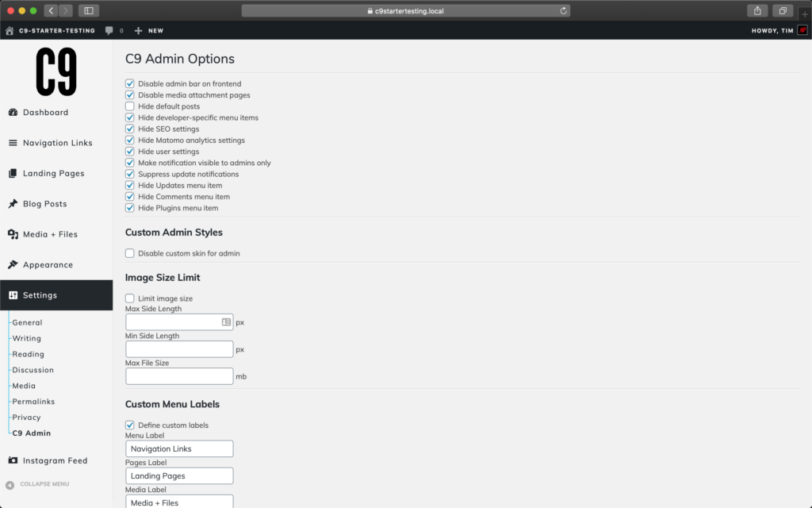This screenshot has height=508, width=812.
Task: Click the Media Label field with Media + Files
Action: tap(179, 502)
